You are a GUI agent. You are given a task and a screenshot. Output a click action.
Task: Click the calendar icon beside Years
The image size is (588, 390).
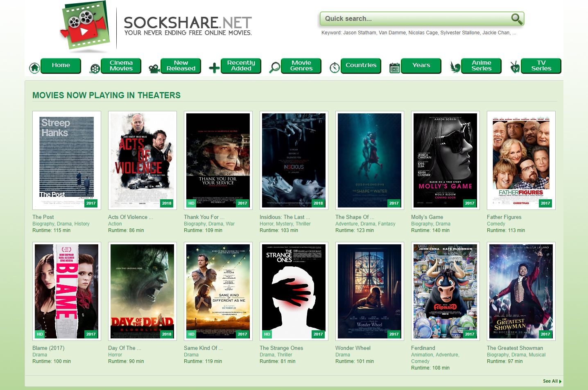[x=394, y=67]
